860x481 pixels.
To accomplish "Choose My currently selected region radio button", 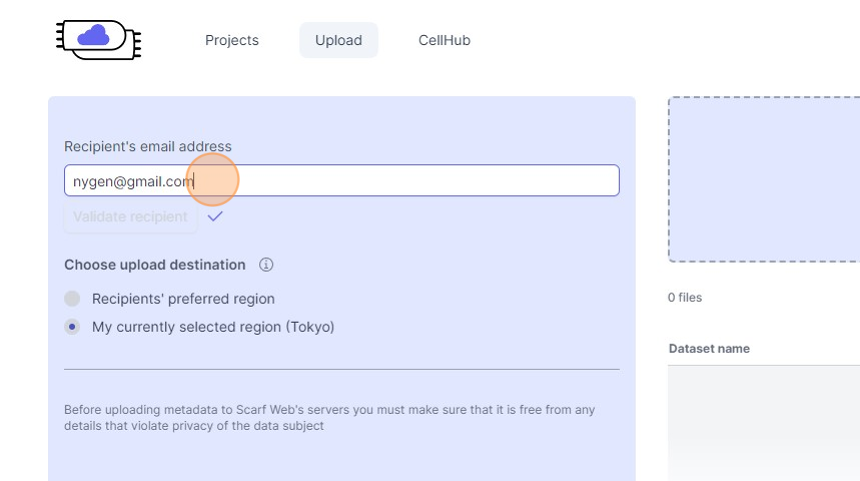I will (72, 327).
